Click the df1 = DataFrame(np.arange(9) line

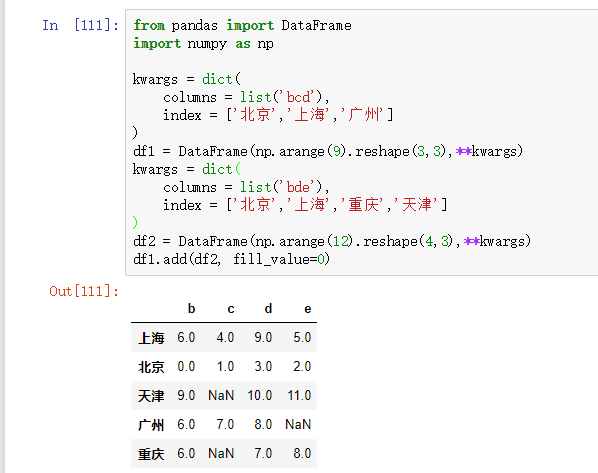[x=328, y=151]
